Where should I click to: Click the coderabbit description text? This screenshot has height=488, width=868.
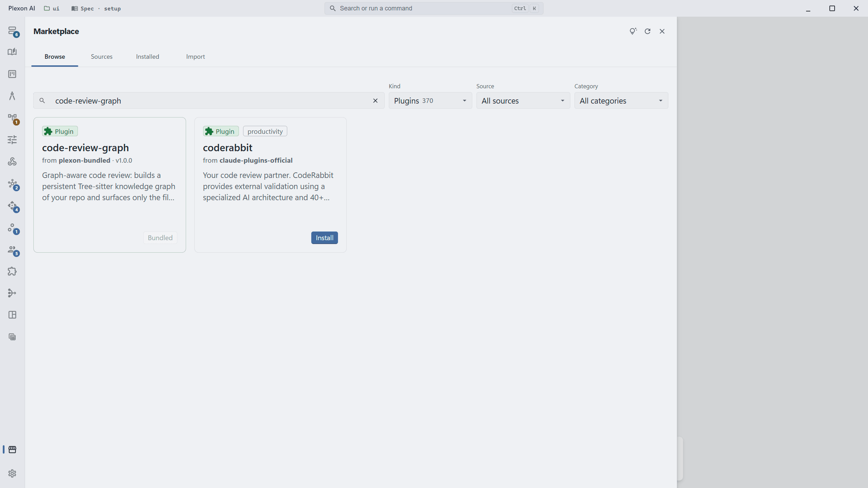coord(268,186)
